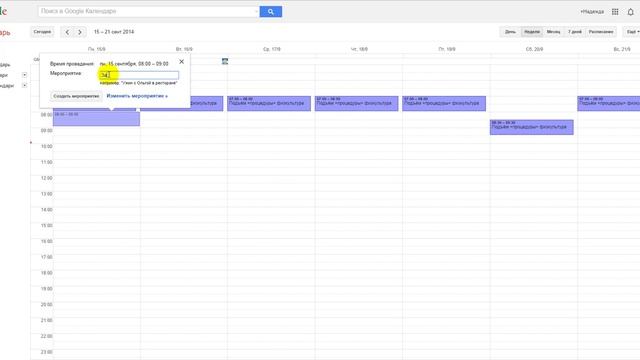
Task: Open the Изменить мероприятие link
Action: (137, 96)
